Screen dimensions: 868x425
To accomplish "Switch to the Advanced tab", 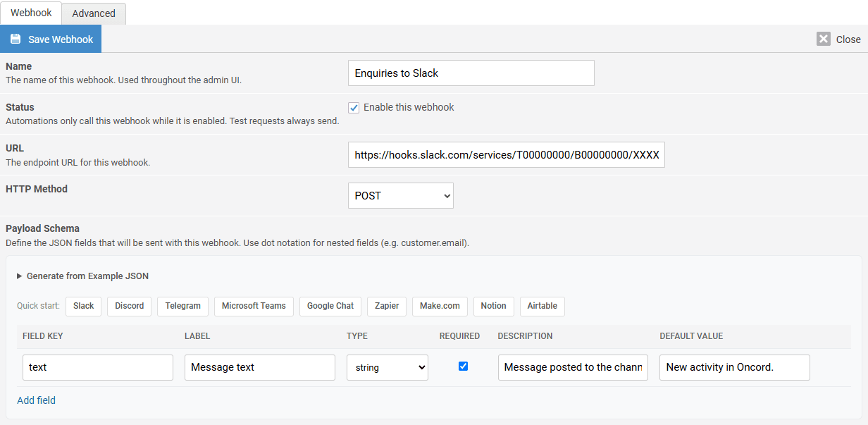I will [94, 13].
